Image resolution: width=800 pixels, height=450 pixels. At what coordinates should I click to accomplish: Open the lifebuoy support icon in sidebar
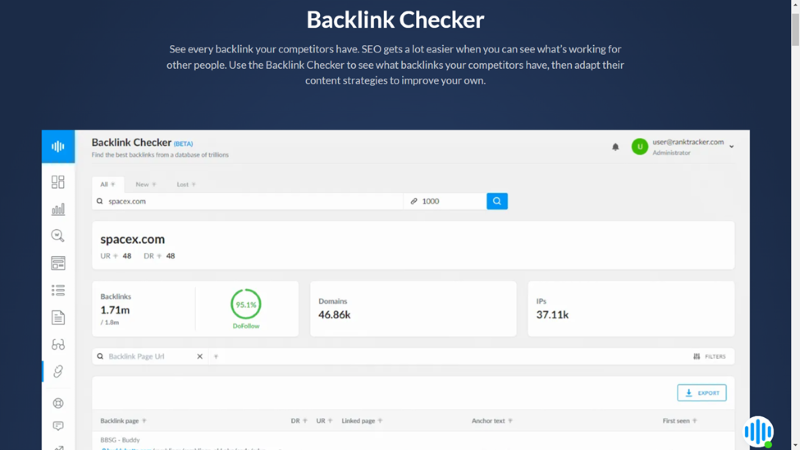[58, 403]
